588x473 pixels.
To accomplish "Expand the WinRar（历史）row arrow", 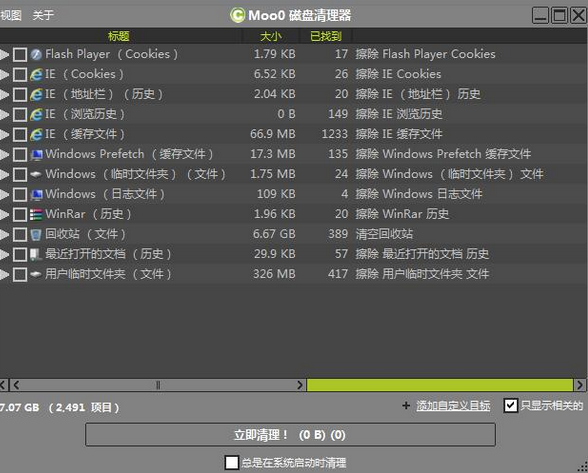I will pyautogui.click(x=4, y=215).
